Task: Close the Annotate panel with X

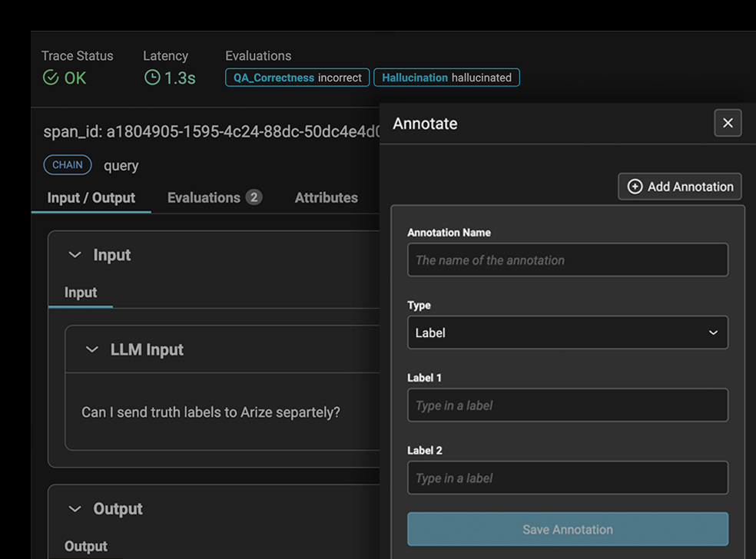Action: (728, 123)
